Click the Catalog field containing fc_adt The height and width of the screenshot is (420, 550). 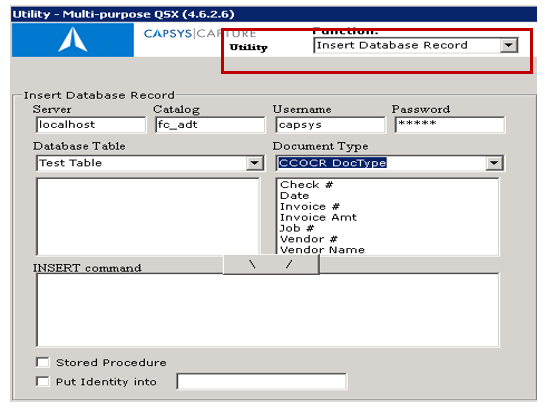tap(210, 125)
